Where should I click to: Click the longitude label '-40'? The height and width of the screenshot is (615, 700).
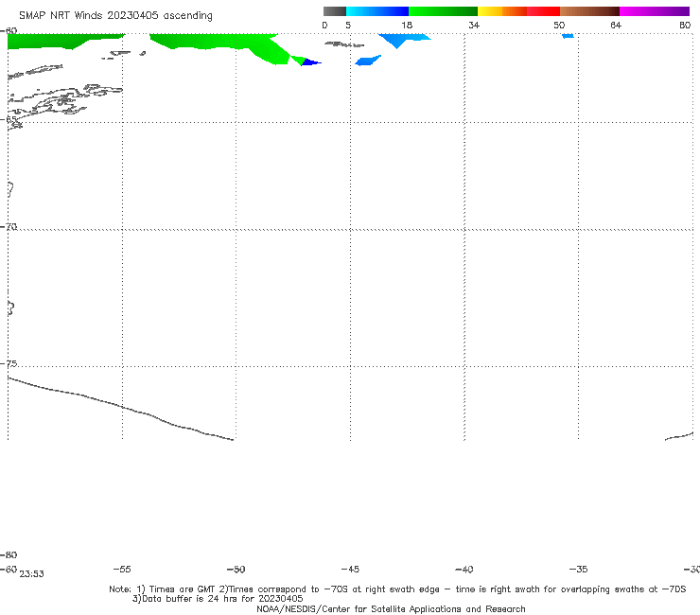pos(464,569)
